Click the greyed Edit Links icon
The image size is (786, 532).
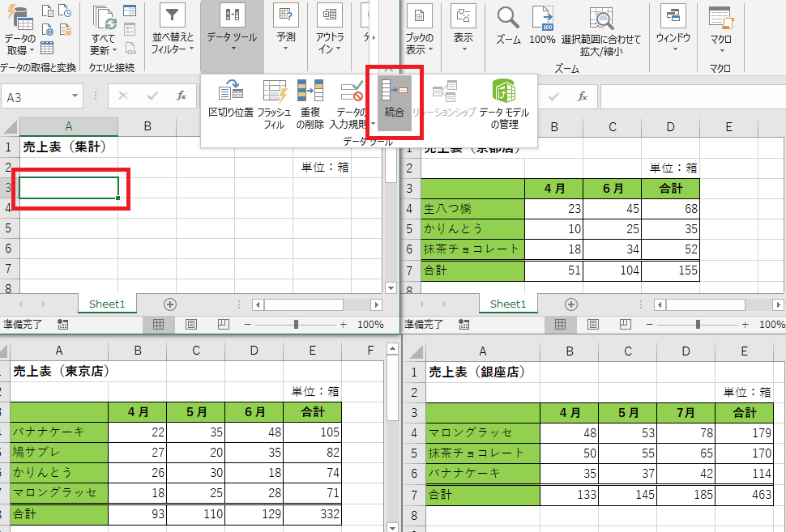click(130, 48)
